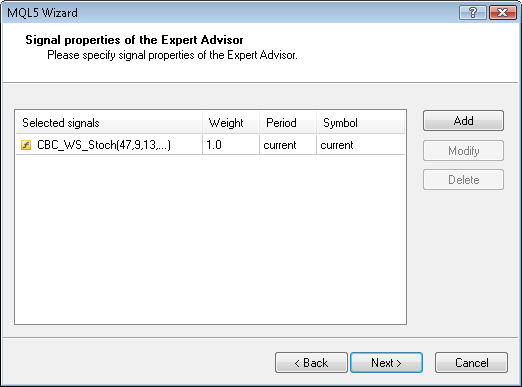Click the Weight column header
The image size is (522, 387).
pos(231,123)
